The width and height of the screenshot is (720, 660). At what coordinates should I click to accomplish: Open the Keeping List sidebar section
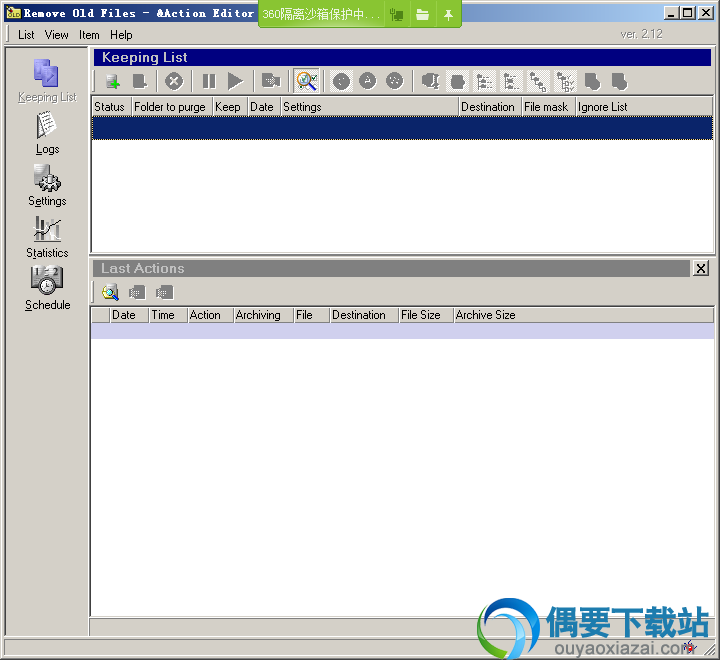coord(47,81)
